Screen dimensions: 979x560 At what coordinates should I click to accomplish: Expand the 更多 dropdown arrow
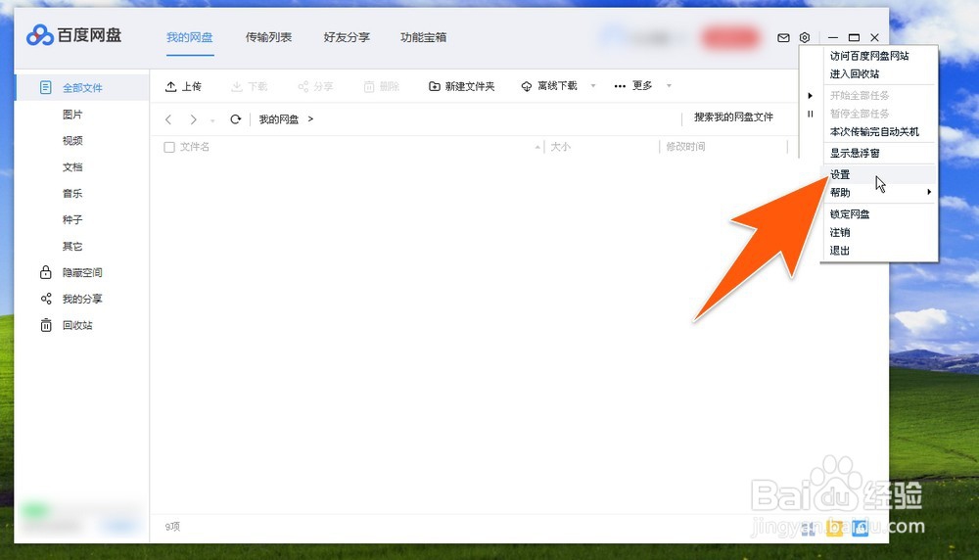click(669, 85)
